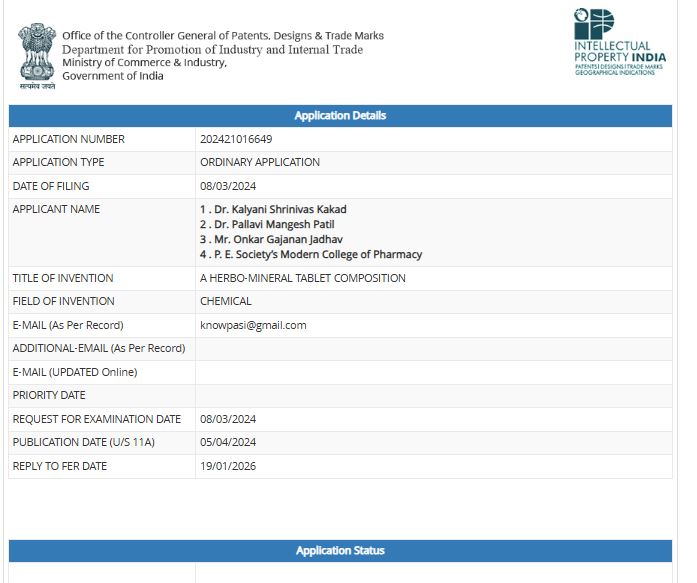Click the TITLE OF INVENTION label

coord(63,278)
